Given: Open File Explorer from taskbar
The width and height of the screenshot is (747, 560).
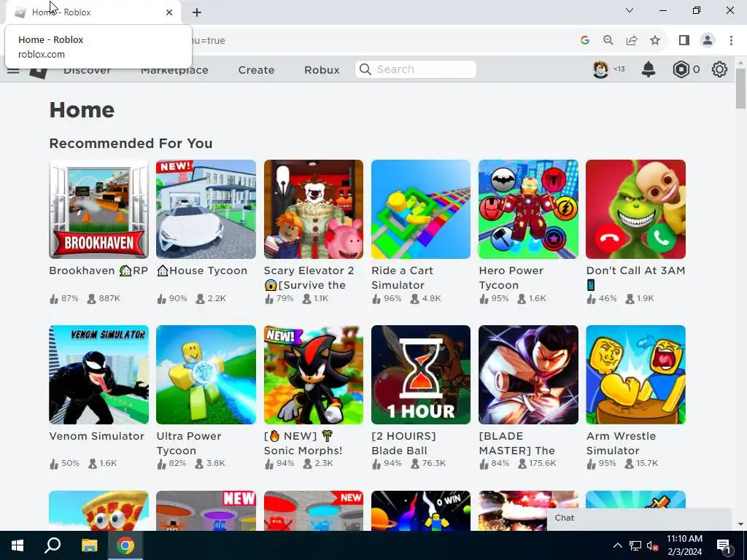Looking at the screenshot, I should click(x=89, y=545).
